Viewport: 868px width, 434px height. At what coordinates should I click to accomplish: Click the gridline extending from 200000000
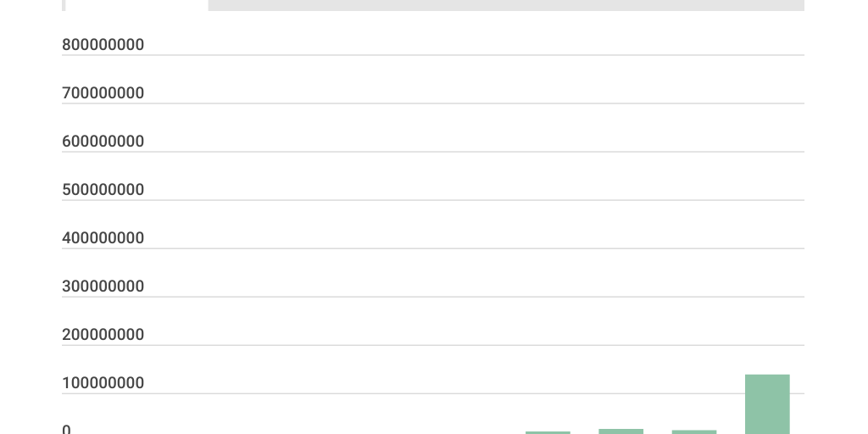click(x=475, y=345)
